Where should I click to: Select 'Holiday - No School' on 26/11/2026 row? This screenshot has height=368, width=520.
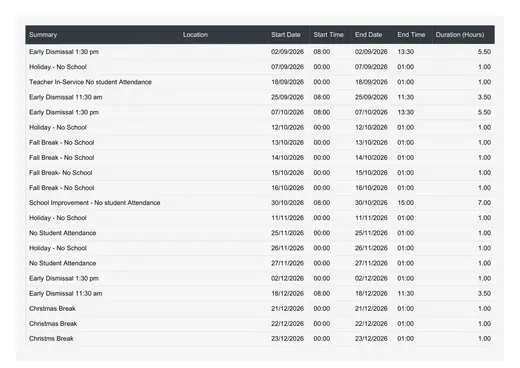point(58,248)
